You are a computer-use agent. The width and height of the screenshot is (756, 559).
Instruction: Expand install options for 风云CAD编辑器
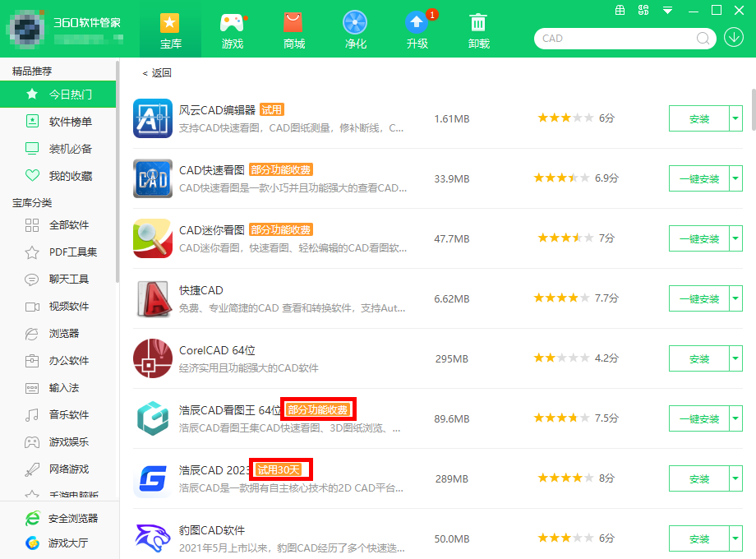pos(735,118)
